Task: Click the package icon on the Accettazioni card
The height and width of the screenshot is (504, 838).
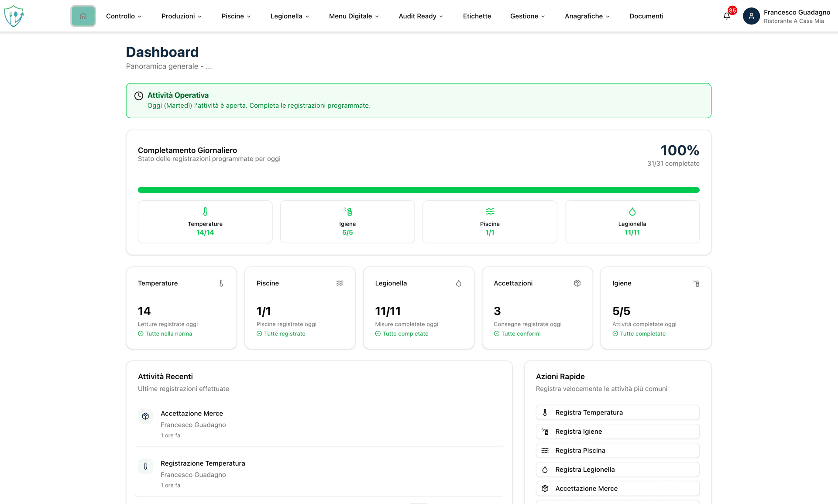Action: (x=577, y=283)
